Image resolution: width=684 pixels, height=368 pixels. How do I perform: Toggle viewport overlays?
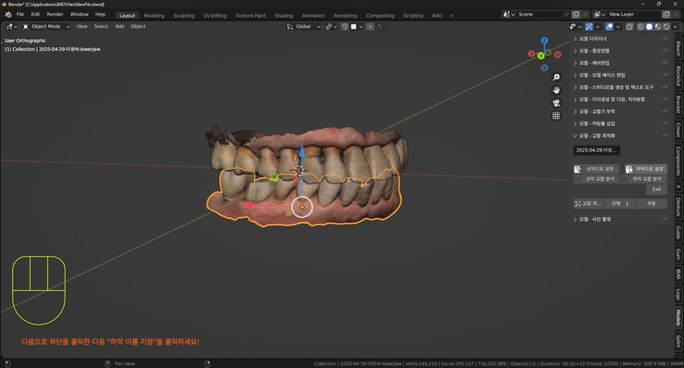coord(609,27)
